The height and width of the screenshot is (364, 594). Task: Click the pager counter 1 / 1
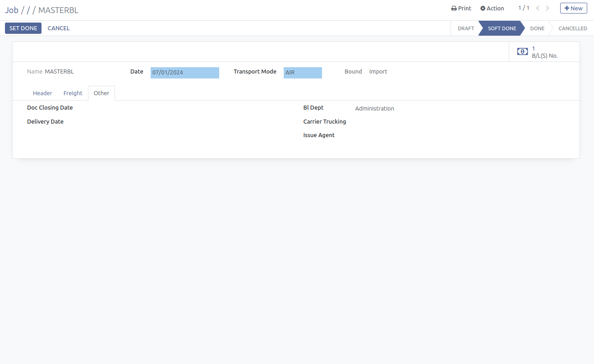pyautogui.click(x=524, y=8)
